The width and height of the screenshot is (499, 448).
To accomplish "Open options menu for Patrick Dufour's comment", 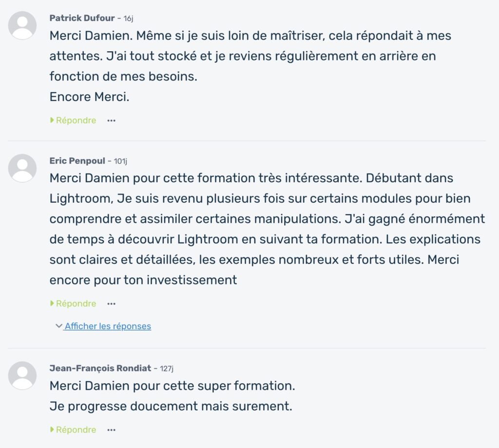I will pos(111,120).
